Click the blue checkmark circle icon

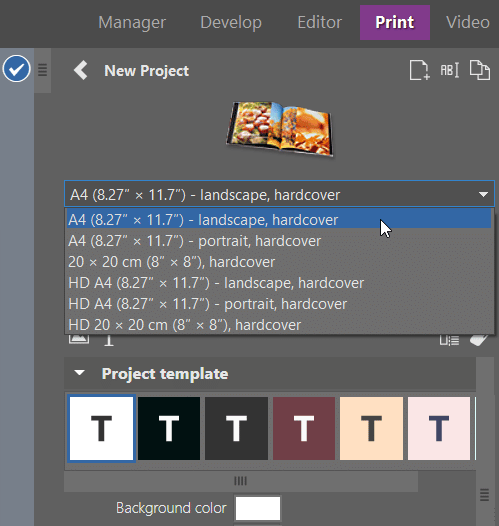click(x=16, y=69)
